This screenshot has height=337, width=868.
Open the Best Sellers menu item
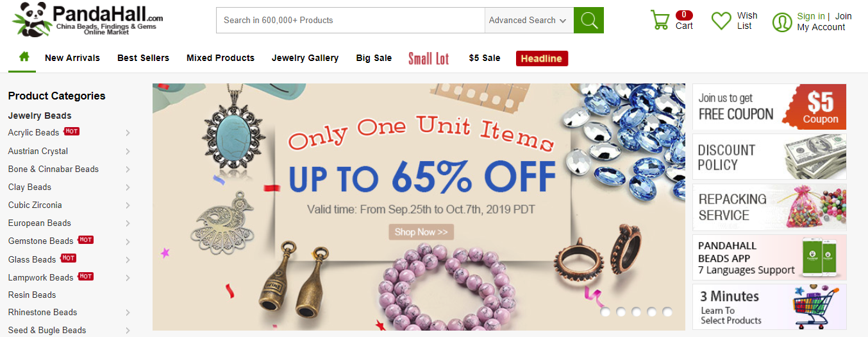pos(143,58)
